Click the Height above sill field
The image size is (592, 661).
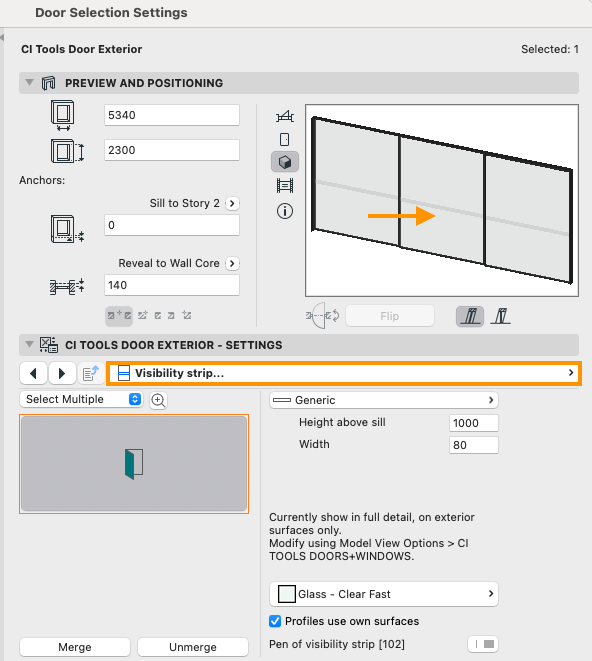[474, 423]
